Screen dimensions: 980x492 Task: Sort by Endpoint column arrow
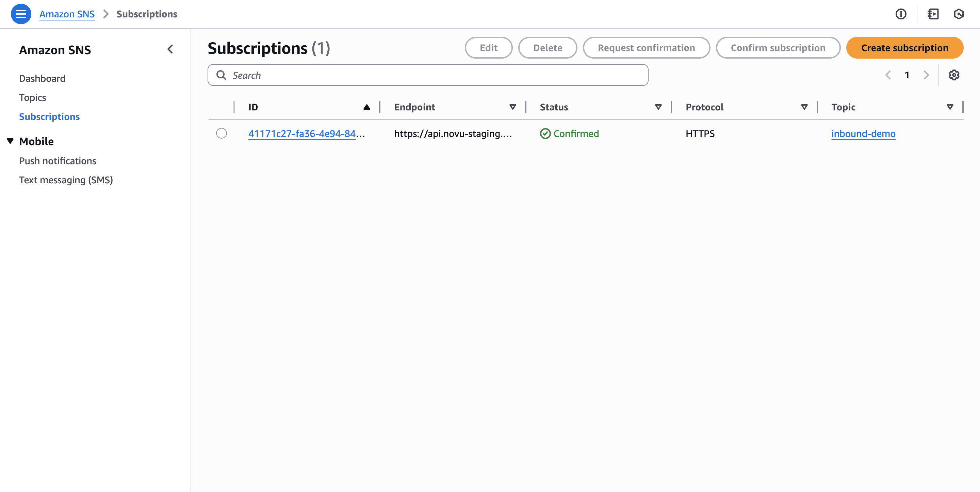point(512,107)
